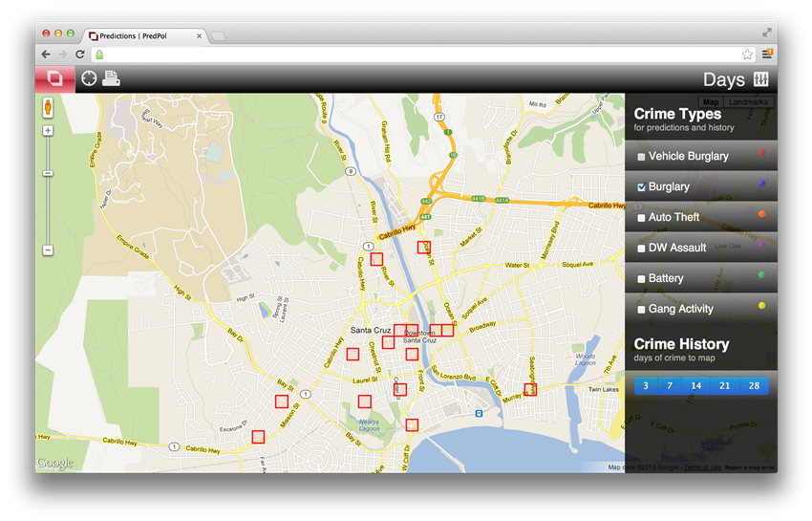Click the green Battery color dot

tap(761, 274)
